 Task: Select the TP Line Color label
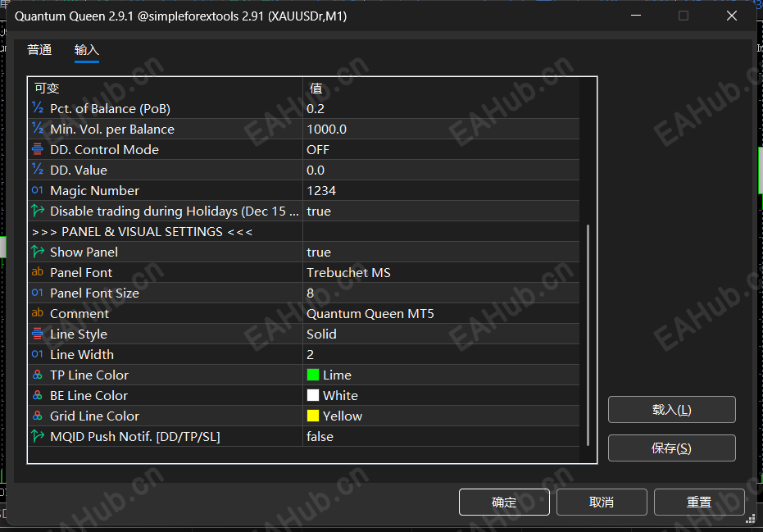pos(89,375)
